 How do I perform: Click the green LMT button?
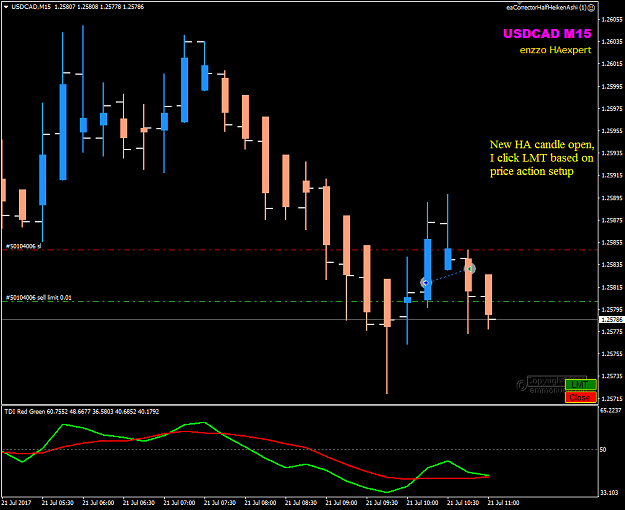(580, 385)
